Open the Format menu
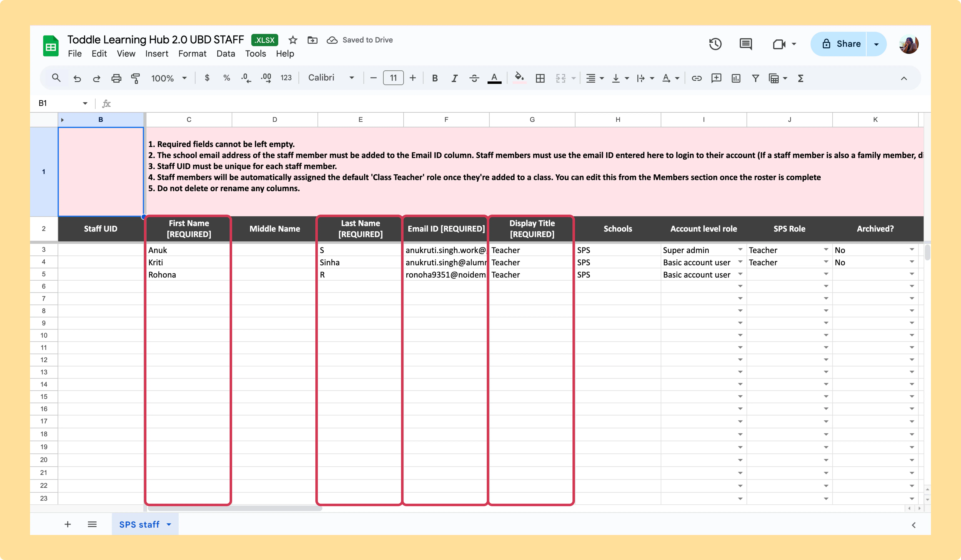 pyautogui.click(x=192, y=54)
